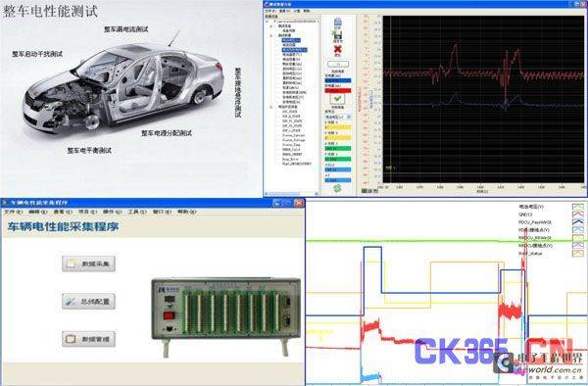
Task: Click the green checkmark confirm icon
Action: point(338,99)
